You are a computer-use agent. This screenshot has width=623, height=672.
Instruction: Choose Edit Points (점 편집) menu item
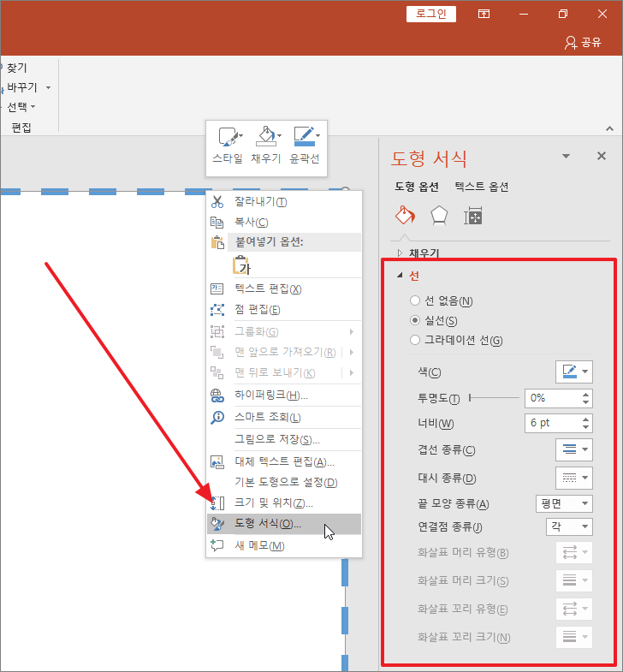(284, 309)
